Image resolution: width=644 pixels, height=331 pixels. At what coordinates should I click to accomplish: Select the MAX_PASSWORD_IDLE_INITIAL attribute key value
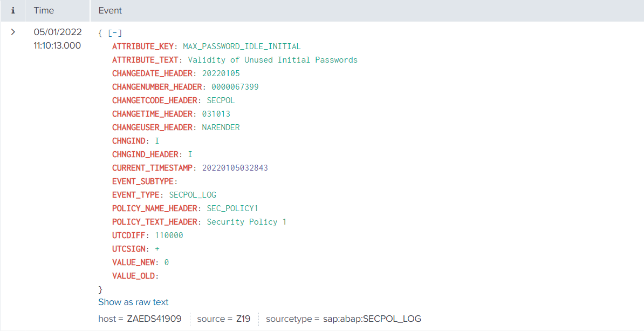(x=242, y=46)
